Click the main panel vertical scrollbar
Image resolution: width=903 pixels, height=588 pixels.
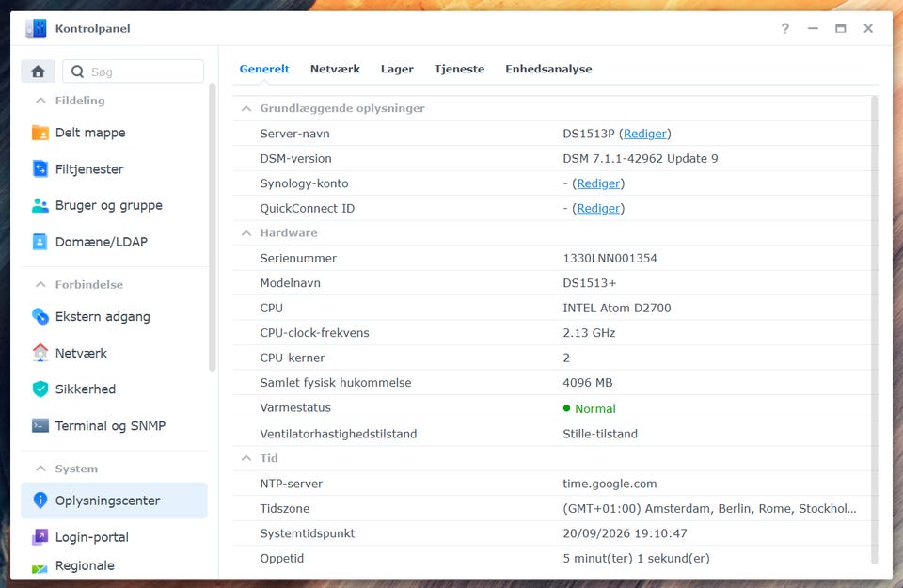pos(874,330)
